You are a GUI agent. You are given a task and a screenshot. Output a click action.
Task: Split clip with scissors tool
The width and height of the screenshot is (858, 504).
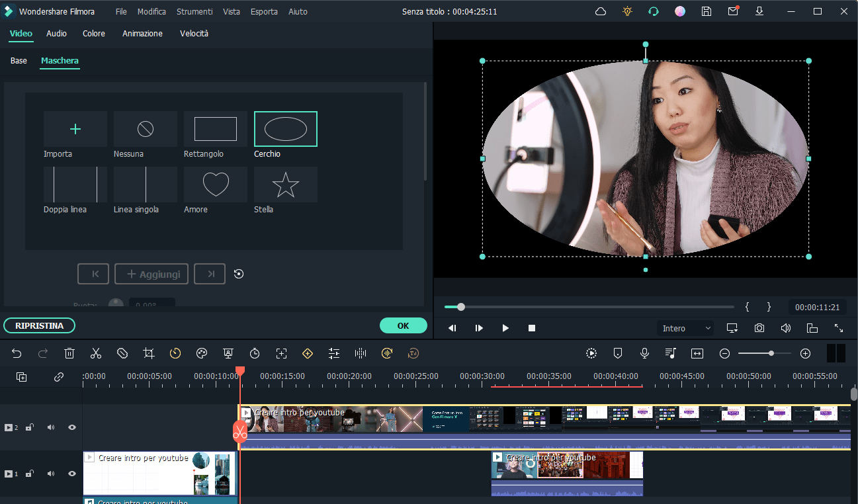tap(96, 354)
